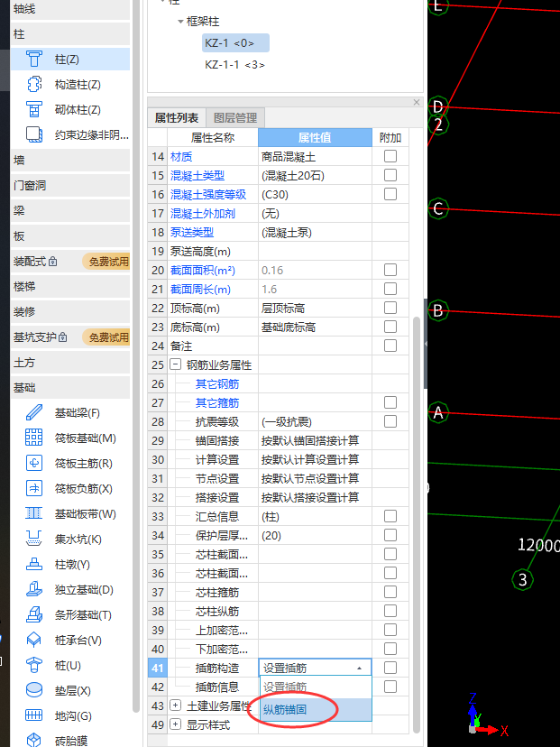Open the 土方 category in sidebar
Image resolution: width=560 pixels, height=747 pixels.
point(70,363)
